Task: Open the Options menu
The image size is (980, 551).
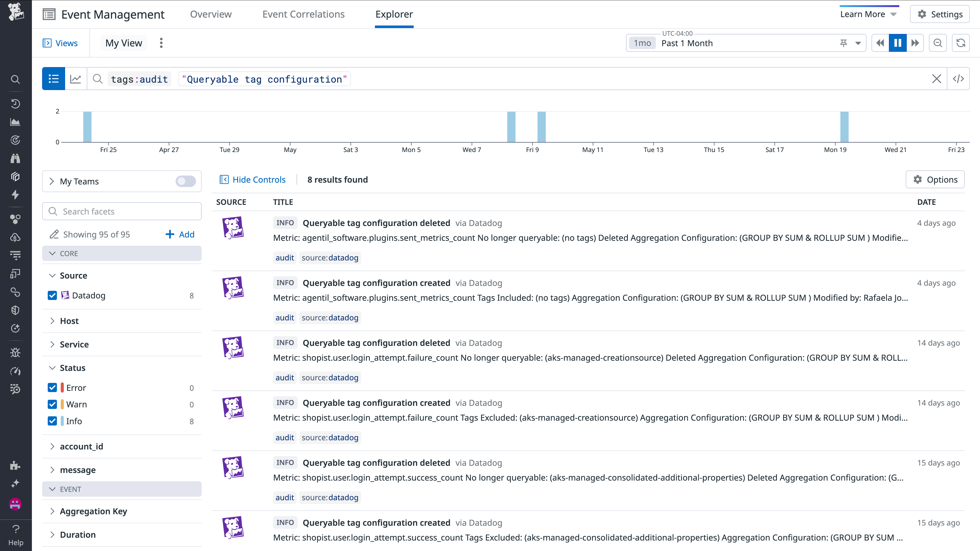Action: [x=936, y=180]
